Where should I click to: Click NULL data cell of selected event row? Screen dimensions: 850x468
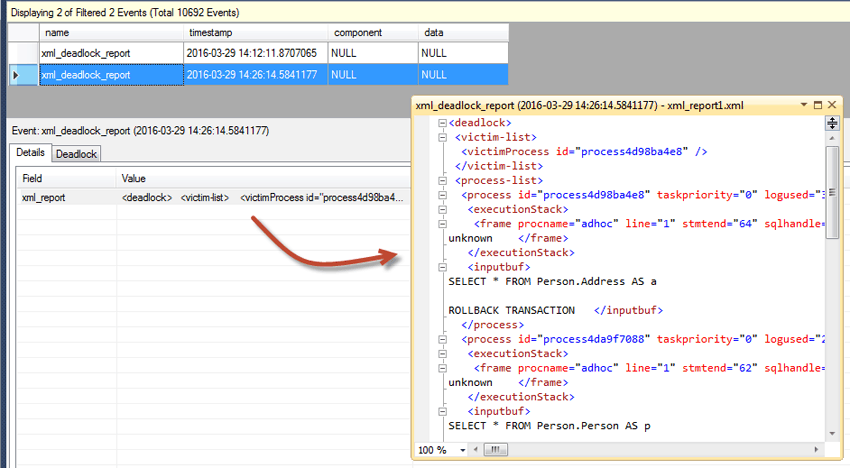[x=463, y=75]
